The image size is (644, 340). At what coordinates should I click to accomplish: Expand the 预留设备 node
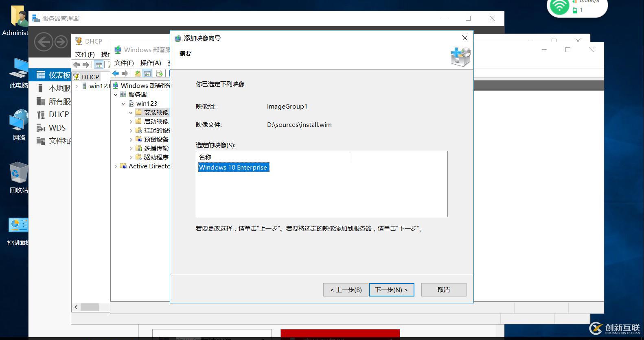click(131, 139)
